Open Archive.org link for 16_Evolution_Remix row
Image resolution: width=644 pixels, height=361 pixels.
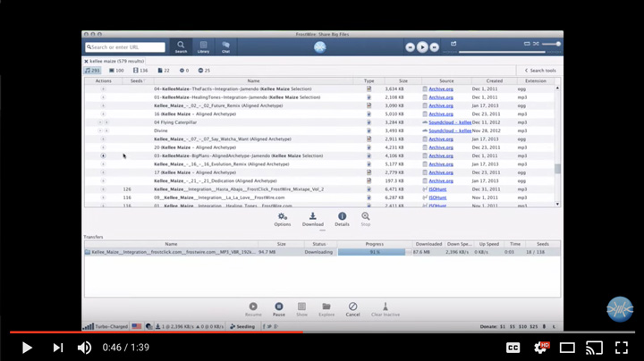point(441,164)
